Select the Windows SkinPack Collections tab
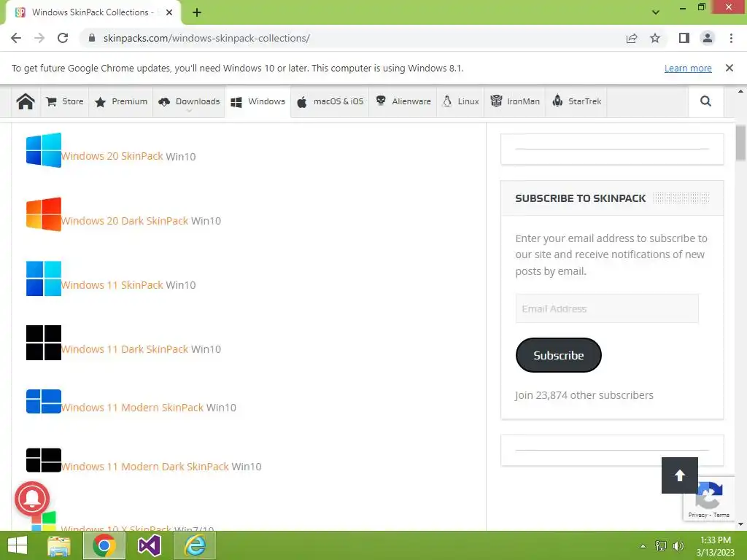Image resolution: width=747 pixels, height=560 pixels. pyautogui.click(x=93, y=12)
